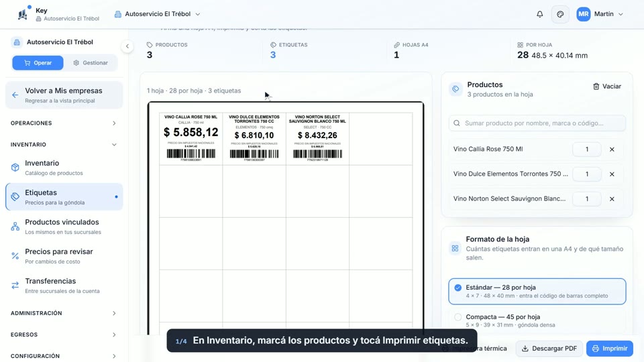Screen dimensions: 644x362
Task: Open Etiquetas menu item
Action: 64,197
